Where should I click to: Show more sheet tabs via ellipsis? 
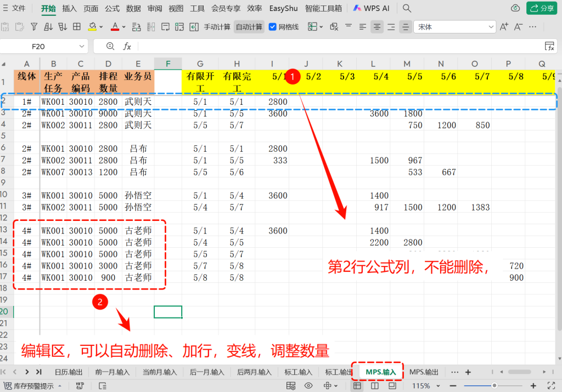click(x=455, y=372)
